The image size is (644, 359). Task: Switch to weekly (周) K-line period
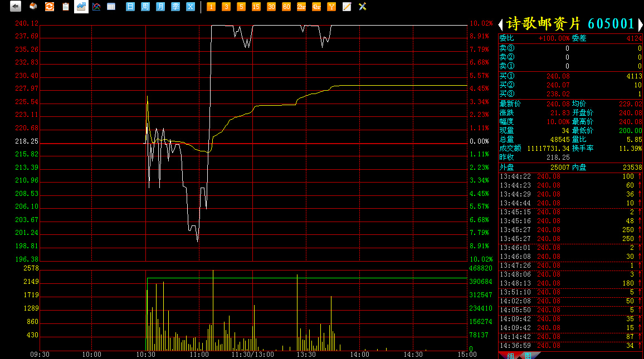(145, 7)
